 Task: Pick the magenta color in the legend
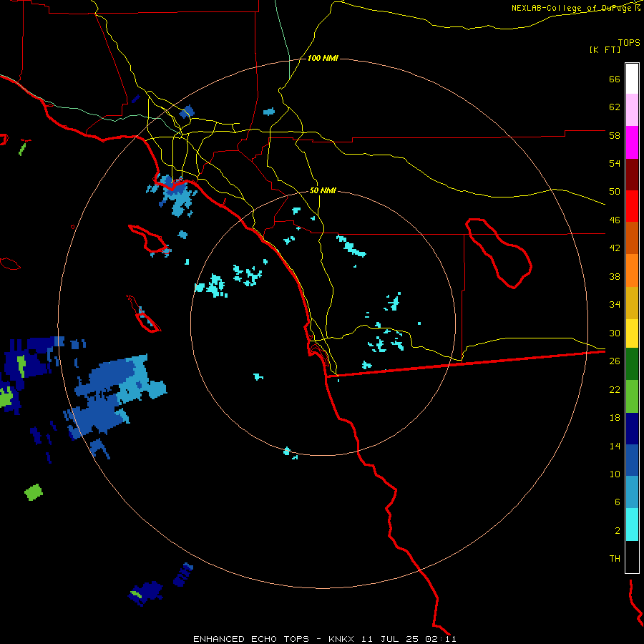(x=632, y=142)
